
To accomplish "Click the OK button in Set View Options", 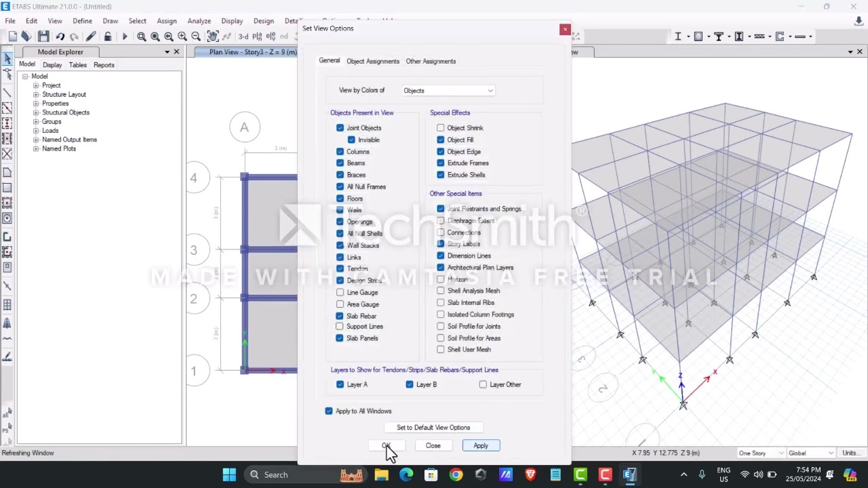I will 387,445.
